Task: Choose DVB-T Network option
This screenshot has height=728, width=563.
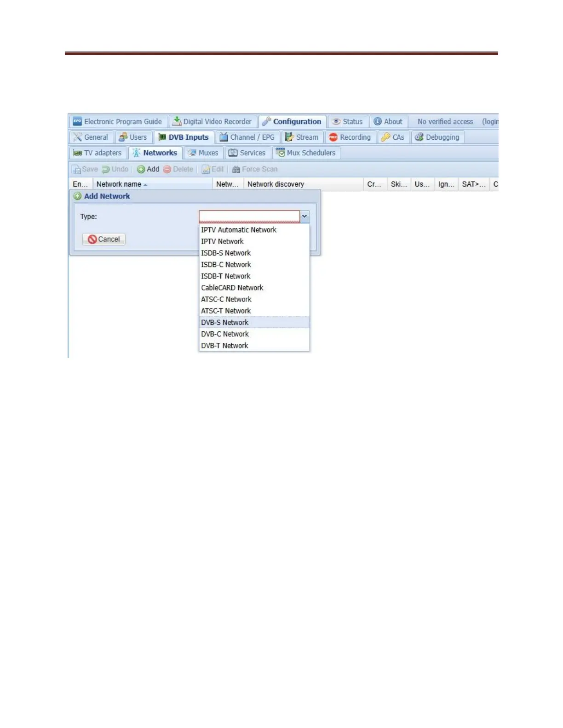Action: click(x=254, y=346)
